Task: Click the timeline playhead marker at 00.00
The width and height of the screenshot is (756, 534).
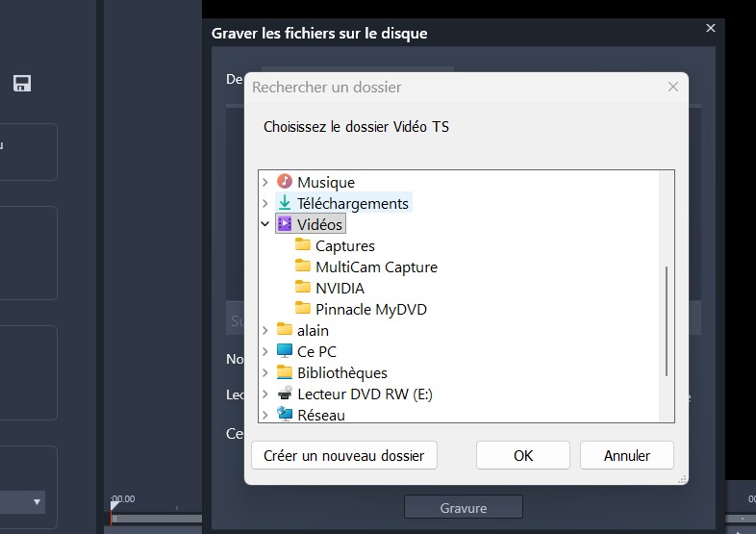Action: (x=113, y=505)
